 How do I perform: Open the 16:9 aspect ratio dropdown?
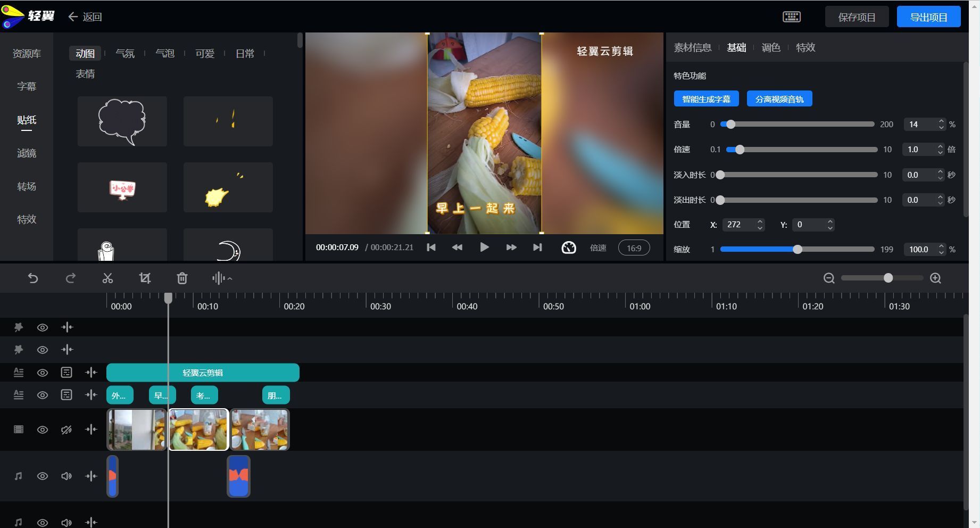pyautogui.click(x=633, y=247)
